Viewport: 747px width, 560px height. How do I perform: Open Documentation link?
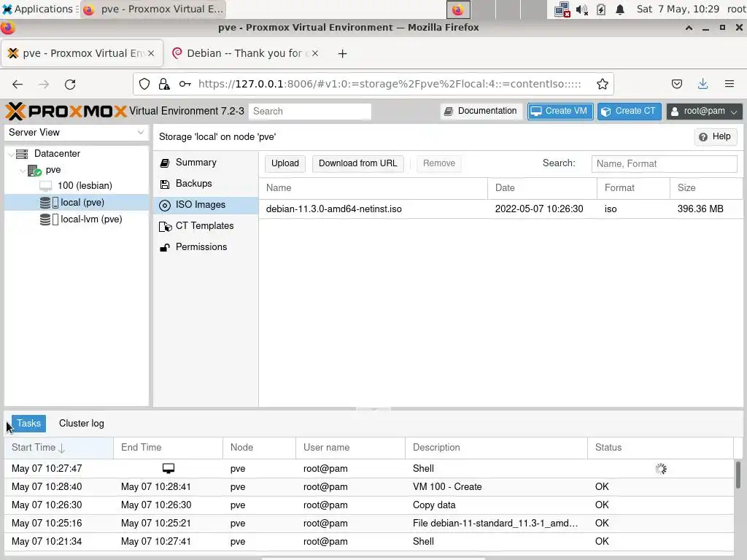point(481,111)
